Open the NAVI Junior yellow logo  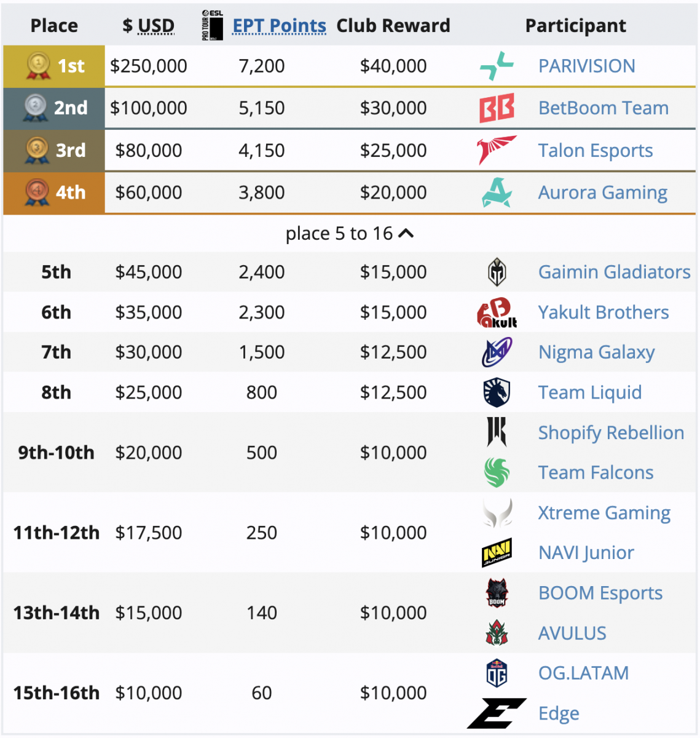point(497,553)
